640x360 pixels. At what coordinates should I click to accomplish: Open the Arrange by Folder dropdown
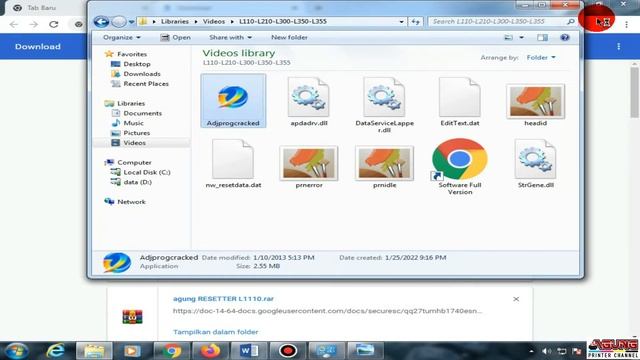tap(541, 58)
